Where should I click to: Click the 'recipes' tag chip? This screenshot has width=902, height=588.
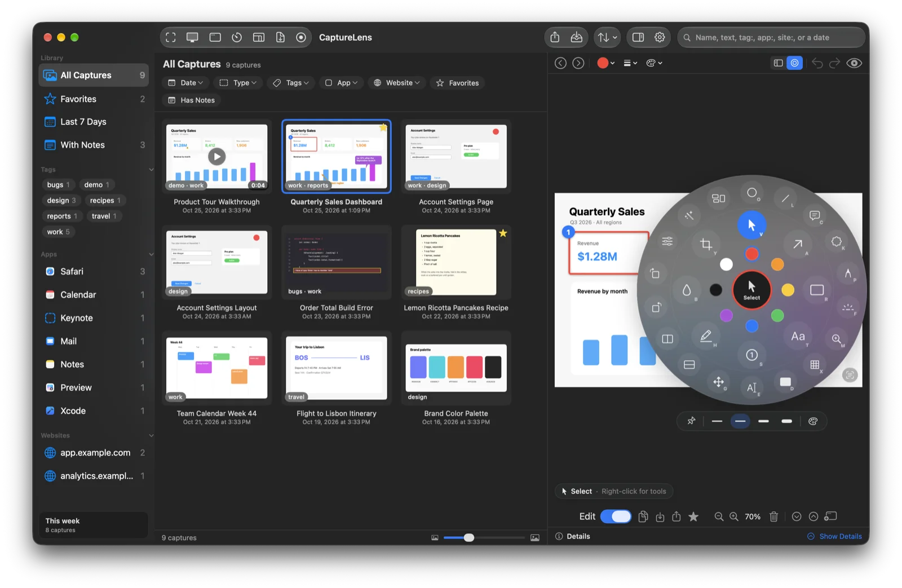pyautogui.click(x=105, y=200)
